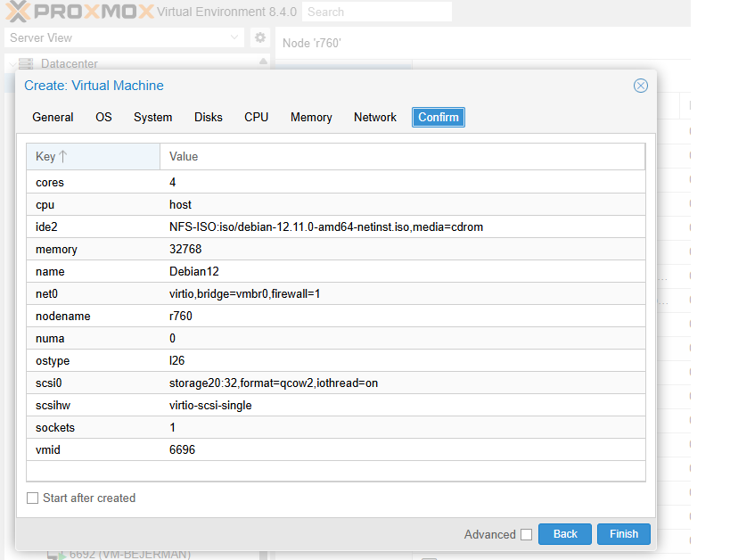
Task: Switch to the General tab
Action: (x=53, y=118)
